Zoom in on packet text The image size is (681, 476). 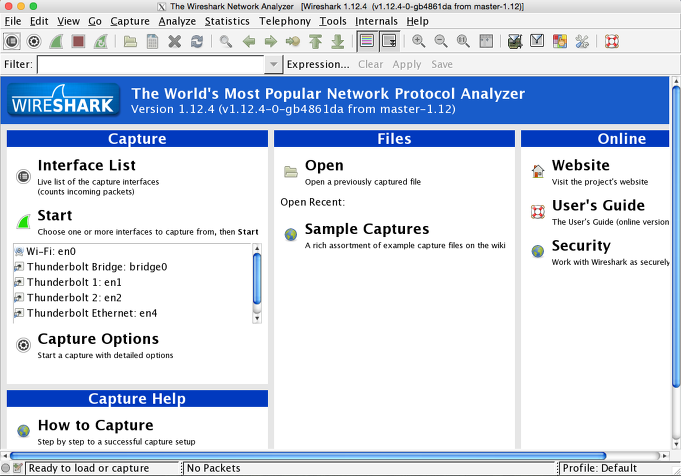coord(419,42)
